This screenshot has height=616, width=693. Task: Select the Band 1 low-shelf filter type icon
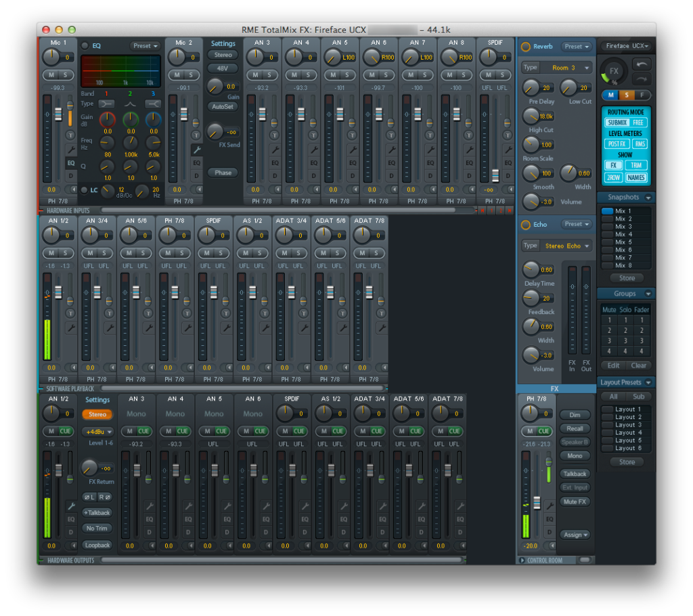click(x=106, y=104)
